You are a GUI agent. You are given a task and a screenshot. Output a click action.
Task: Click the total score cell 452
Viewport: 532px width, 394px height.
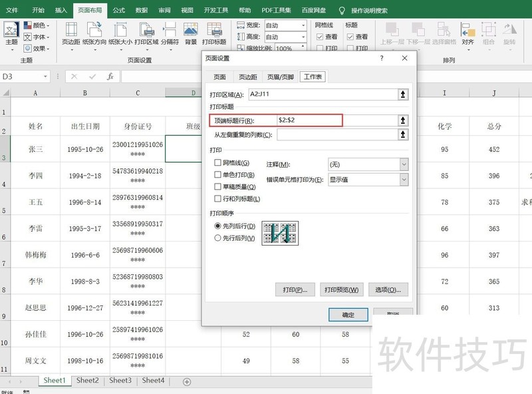(x=494, y=149)
